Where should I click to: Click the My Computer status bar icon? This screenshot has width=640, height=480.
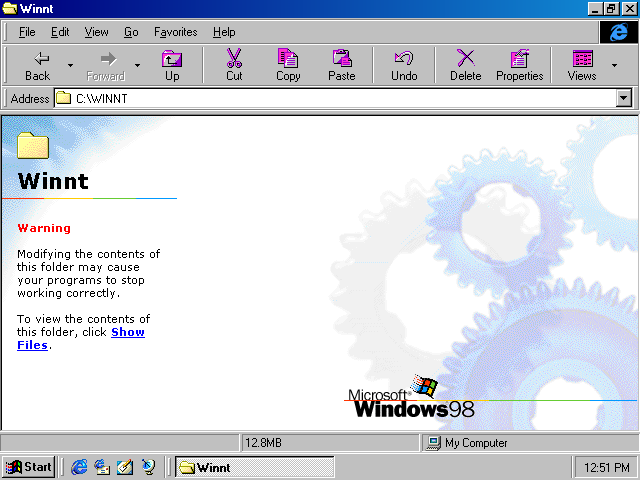(433, 443)
